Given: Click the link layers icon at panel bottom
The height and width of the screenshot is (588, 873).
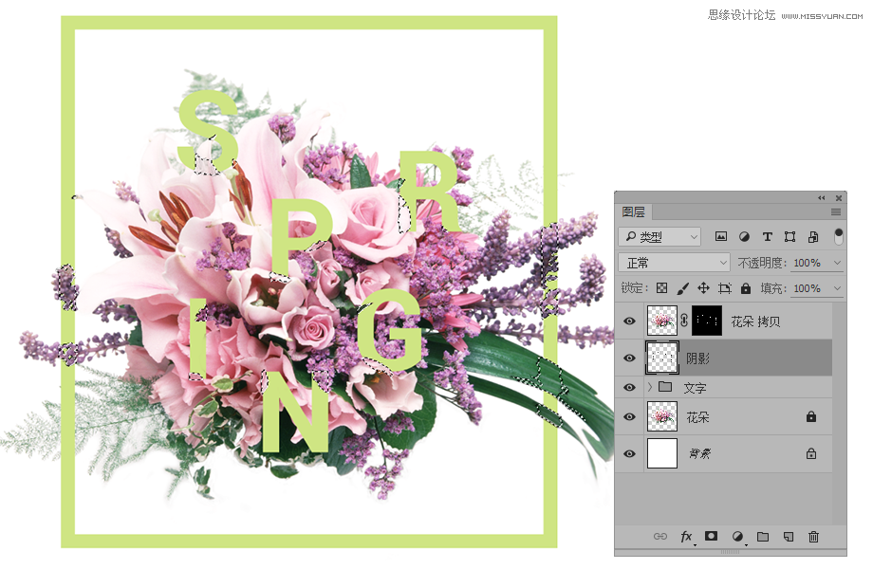Looking at the screenshot, I should pos(660,536).
